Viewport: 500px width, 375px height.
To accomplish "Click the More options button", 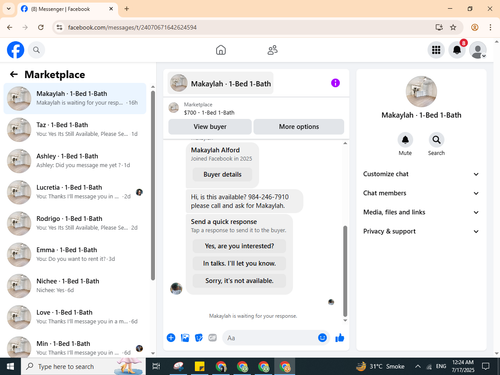I will [299, 127].
